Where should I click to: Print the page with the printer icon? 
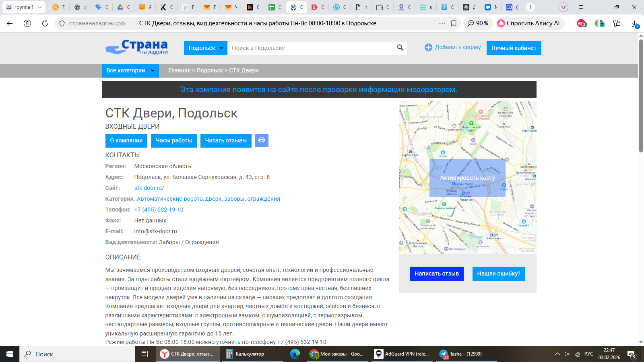262,140
